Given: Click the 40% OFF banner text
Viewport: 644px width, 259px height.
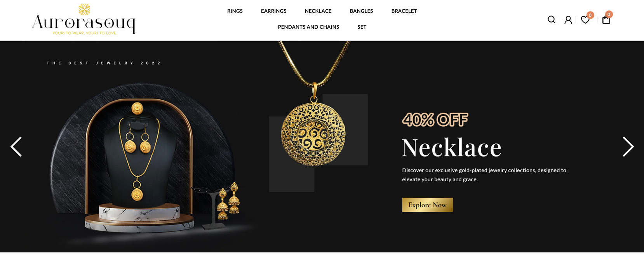Looking at the screenshot, I should coord(435,120).
